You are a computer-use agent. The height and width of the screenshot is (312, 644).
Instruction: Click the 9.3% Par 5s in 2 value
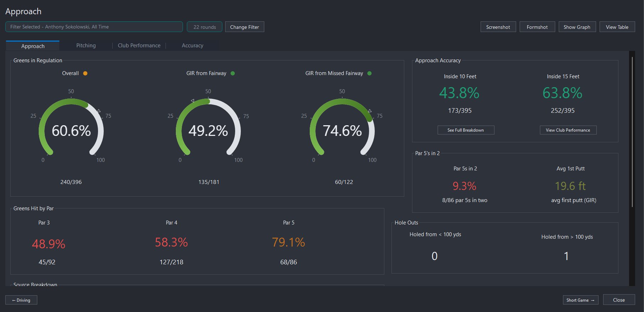coord(464,186)
